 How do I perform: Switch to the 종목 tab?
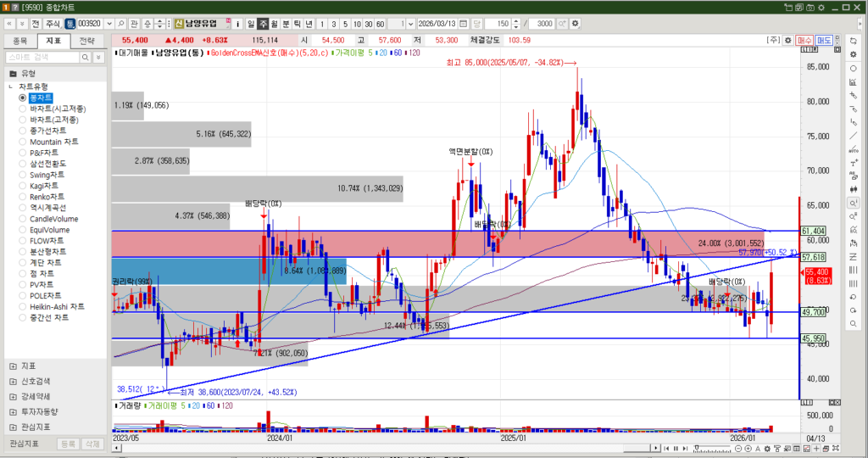click(19, 41)
